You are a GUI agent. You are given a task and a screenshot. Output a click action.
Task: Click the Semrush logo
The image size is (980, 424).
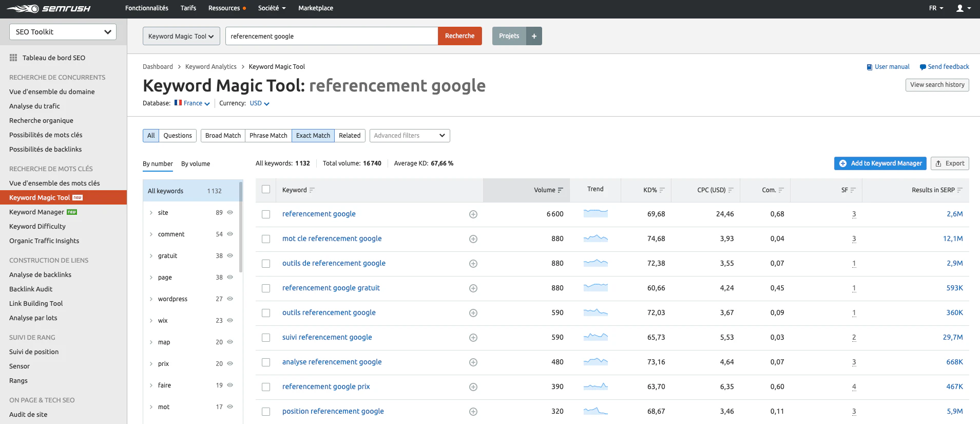pyautogui.click(x=48, y=9)
